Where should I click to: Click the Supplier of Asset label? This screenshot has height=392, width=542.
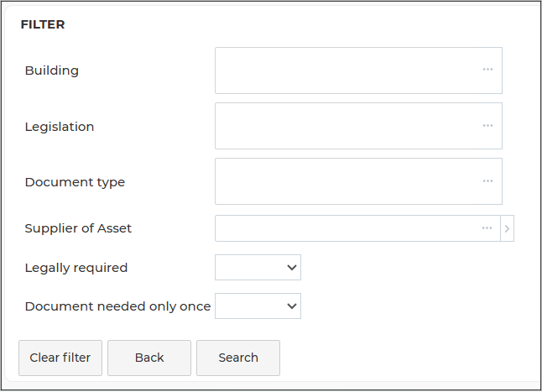[x=78, y=228]
